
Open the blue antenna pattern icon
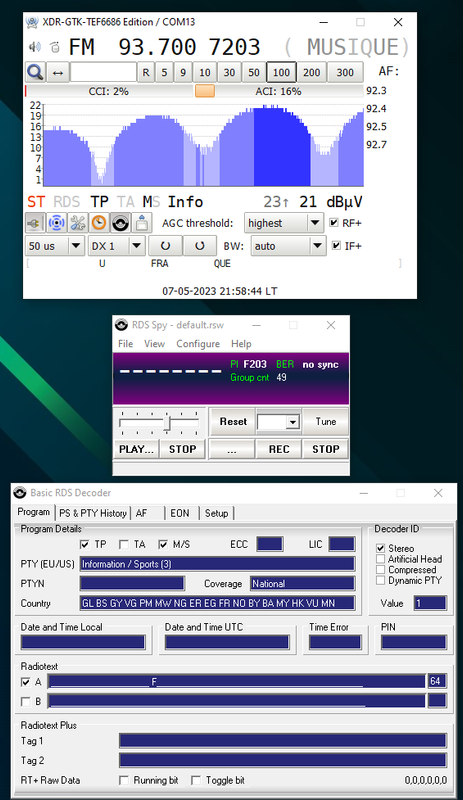coord(57,223)
